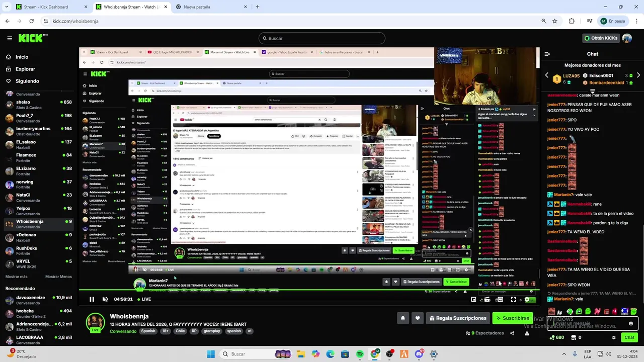Expand followed channels with Mostrar más
The width and height of the screenshot is (644, 362).
(x=16, y=277)
